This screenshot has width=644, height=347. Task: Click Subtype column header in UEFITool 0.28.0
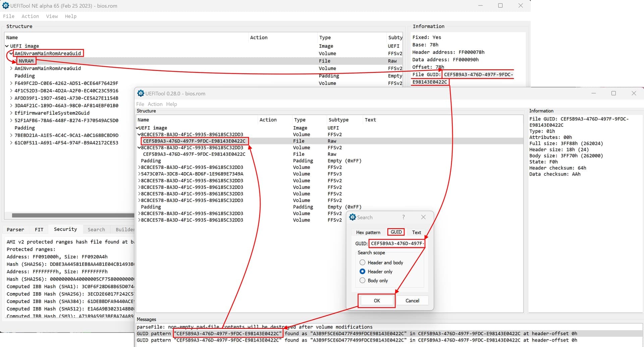pyautogui.click(x=344, y=120)
